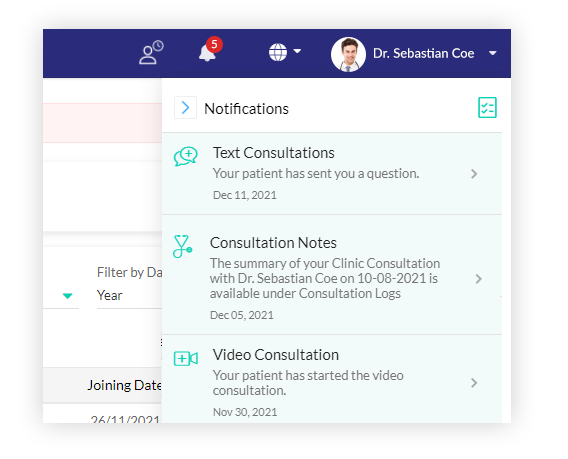Screen dimensions: 568x459
Task: Select the Consultation Notes notification title
Action: [x=273, y=243]
